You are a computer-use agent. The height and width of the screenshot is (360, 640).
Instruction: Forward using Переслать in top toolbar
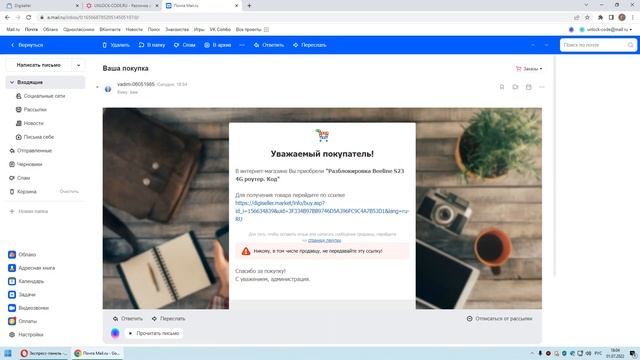pos(310,45)
